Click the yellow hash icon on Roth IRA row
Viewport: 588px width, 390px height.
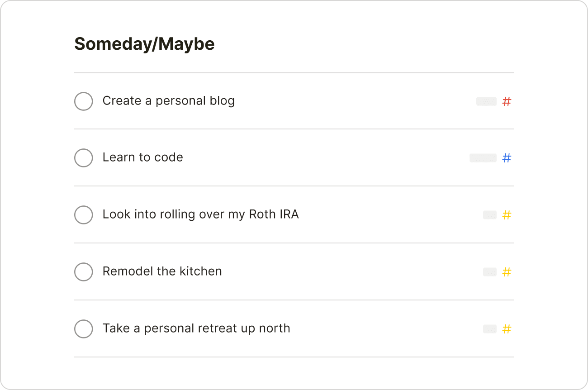point(507,215)
